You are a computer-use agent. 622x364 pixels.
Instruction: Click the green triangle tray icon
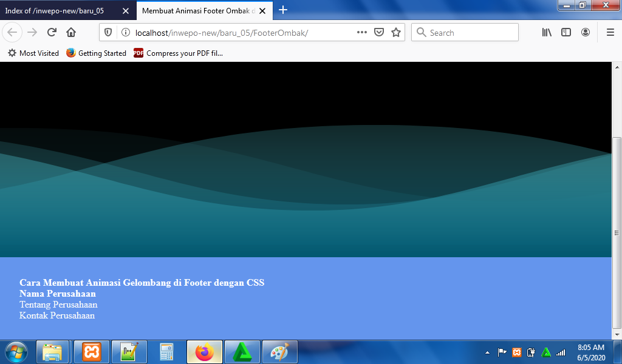546,352
